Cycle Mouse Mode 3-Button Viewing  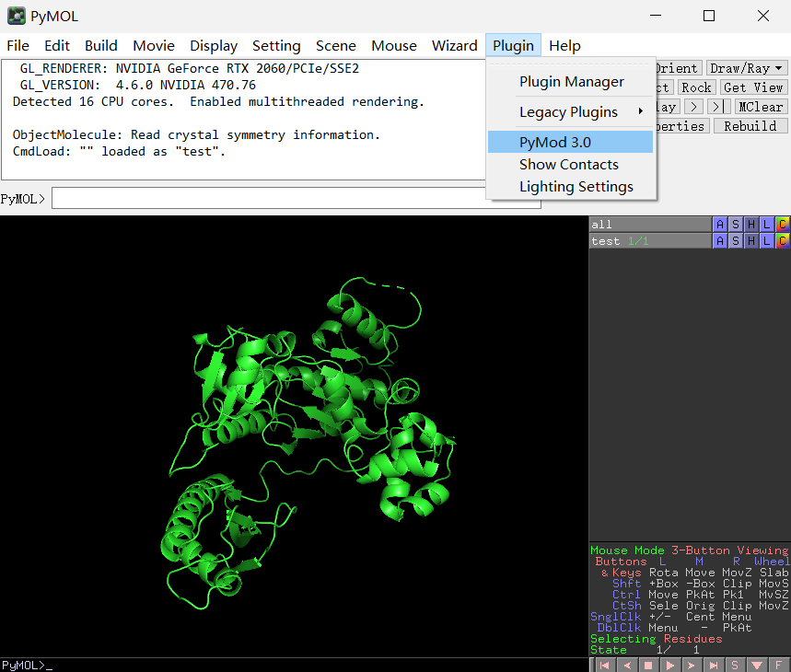click(x=689, y=550)
